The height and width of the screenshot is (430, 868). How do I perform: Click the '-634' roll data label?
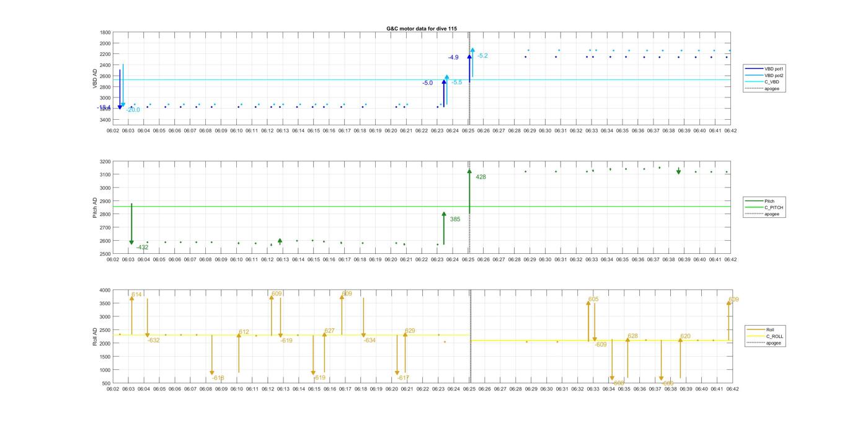(x=370, y=340)
